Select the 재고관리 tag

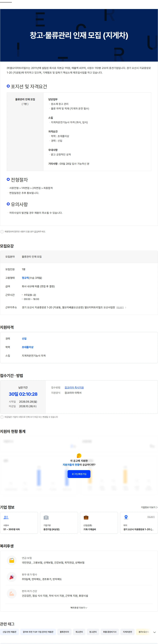pyautogui.click(x=79, y=632)
